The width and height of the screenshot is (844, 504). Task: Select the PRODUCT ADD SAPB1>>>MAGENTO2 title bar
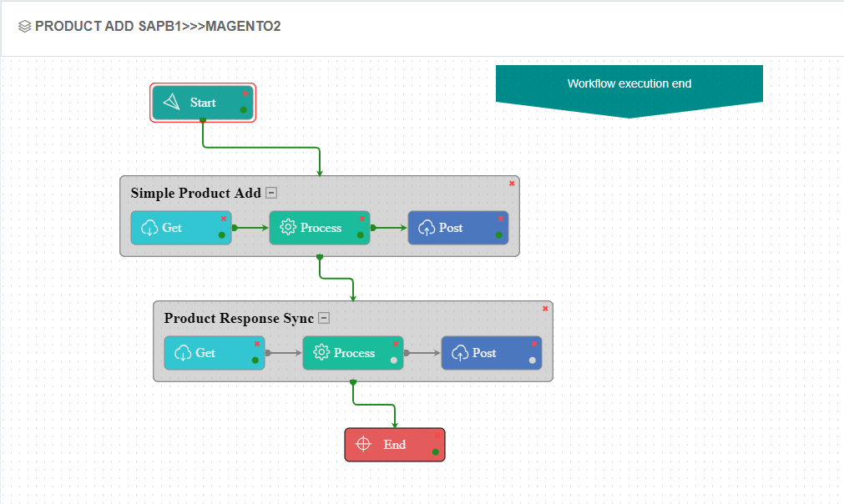pos(159,26)
